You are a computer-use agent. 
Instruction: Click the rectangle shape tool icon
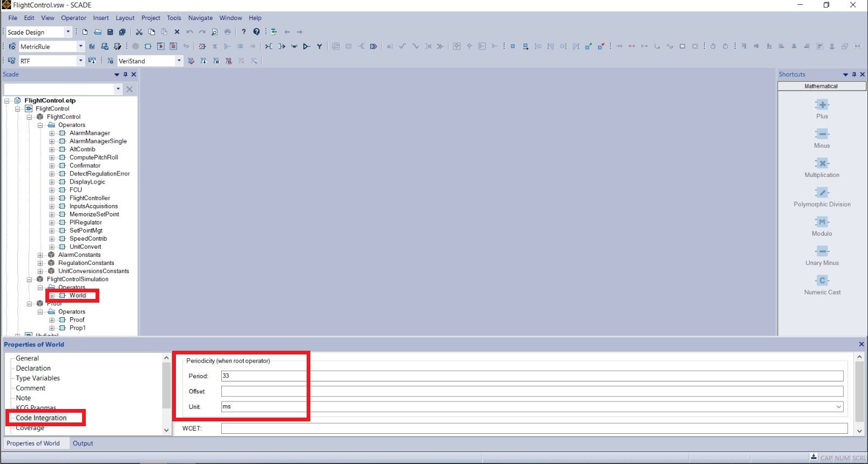pyautogui.click(x=682, y=46)
